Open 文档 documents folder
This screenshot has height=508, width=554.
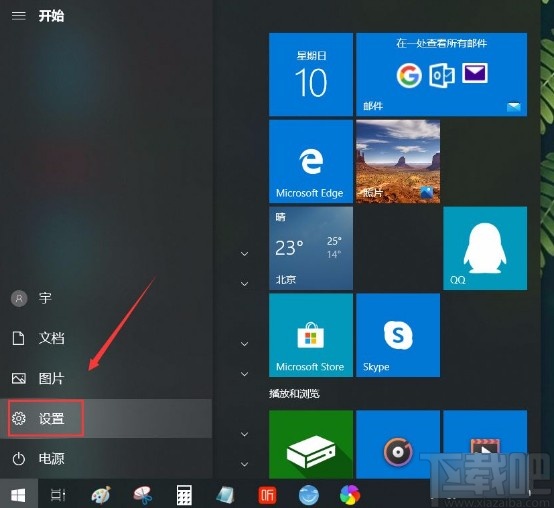pyautogui.click(x=106, y=338)
